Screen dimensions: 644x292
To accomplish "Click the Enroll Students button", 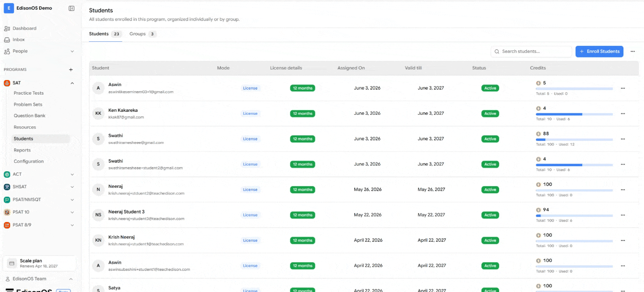I will (599, 51).
